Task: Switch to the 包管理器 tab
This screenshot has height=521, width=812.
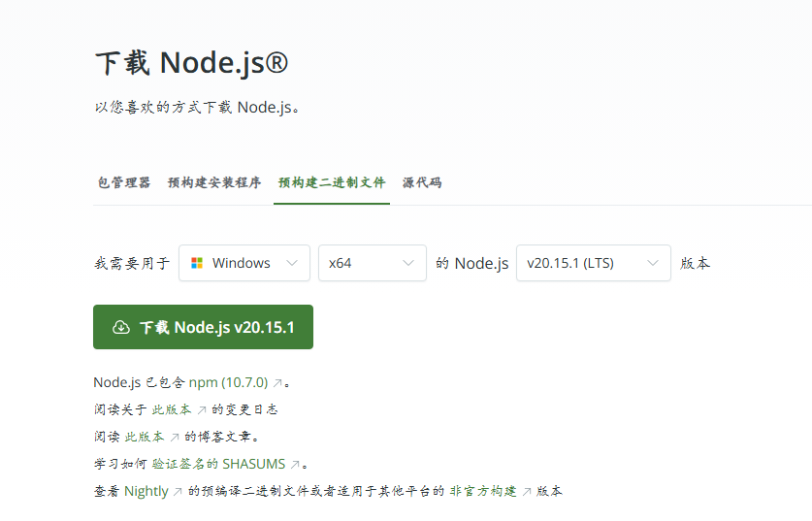Action: click(x=124, y=182)
